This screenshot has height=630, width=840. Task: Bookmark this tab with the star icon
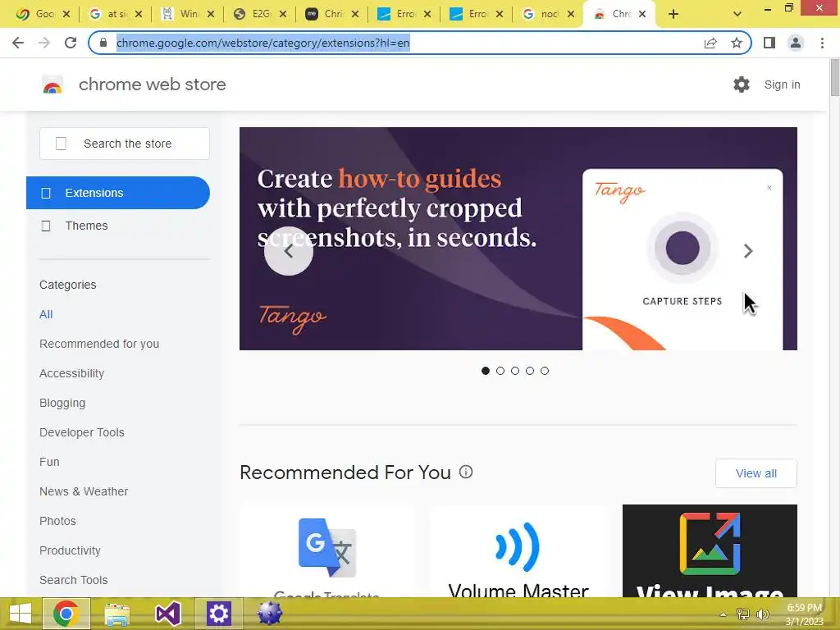point(737,43)
